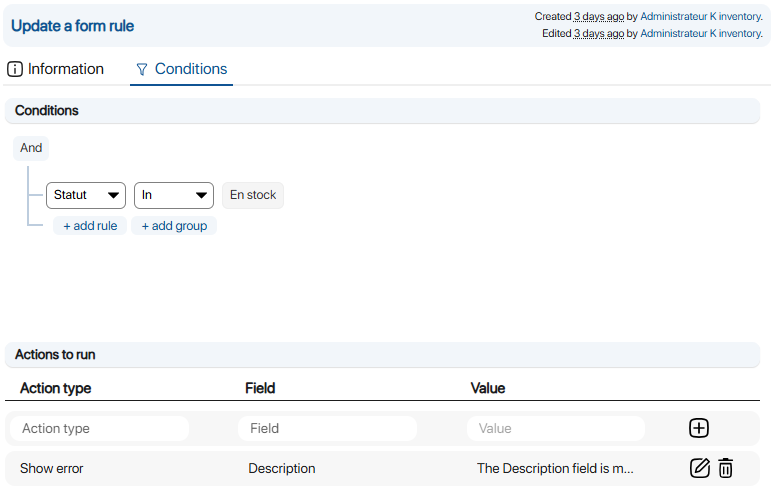Click the Information tab icon
The image size is (771, 491).
[x=14, y=69]
